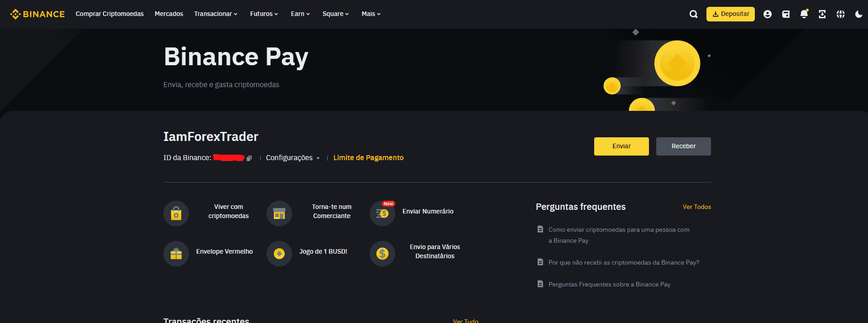Click the Viver com criptomoedas bag icon
This screenshot has height=323, width=868.
tap(176, 214)
